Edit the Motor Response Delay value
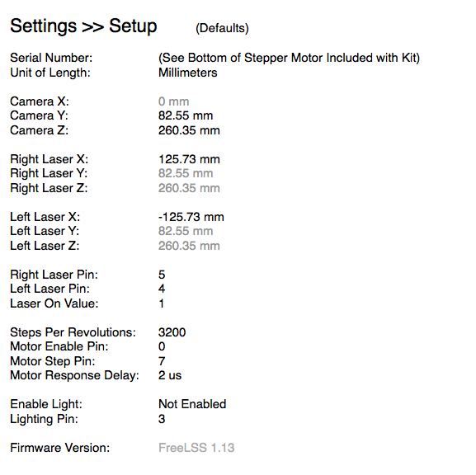476x475 pixels. tap(170, 375)
